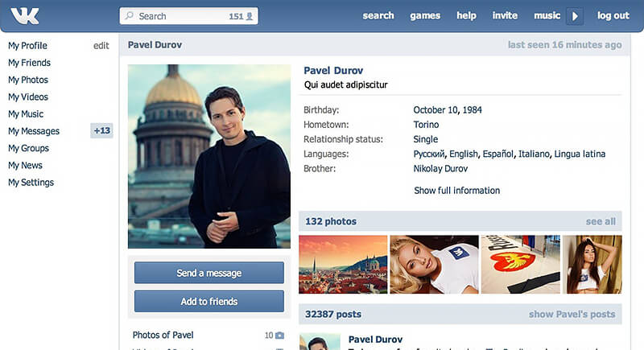
Task: Expand Show full information
Action: [x=456, y=191]
